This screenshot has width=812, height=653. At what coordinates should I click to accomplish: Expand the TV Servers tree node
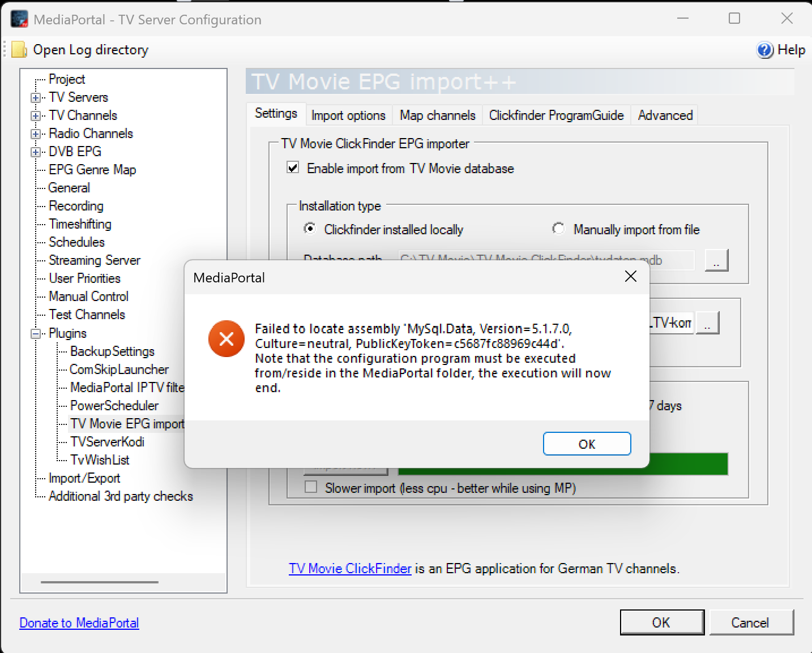[x=36, y=97]
